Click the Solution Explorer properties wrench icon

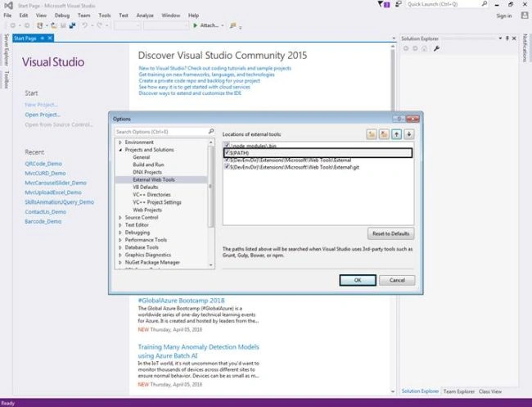[x=436, y=48]
